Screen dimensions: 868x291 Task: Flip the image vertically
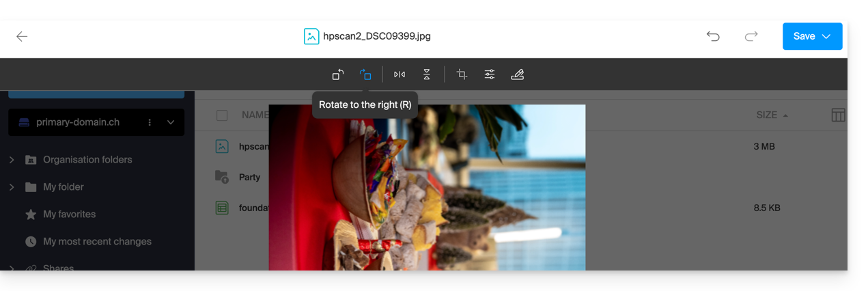click(x=427, y=74)
